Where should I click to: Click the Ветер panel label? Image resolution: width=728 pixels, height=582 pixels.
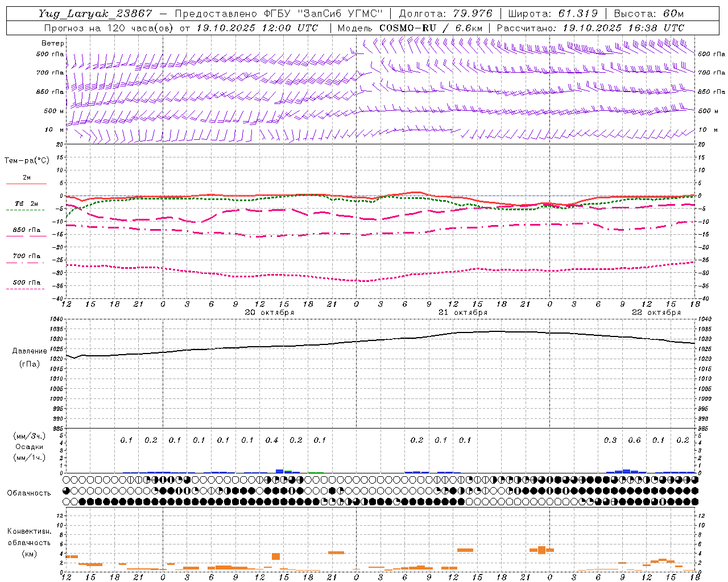click(x=53, y=43)
